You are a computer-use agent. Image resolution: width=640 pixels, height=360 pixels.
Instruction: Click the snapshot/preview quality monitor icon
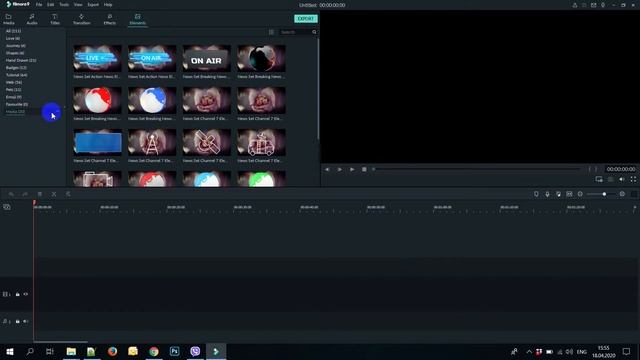pos(599,179)
